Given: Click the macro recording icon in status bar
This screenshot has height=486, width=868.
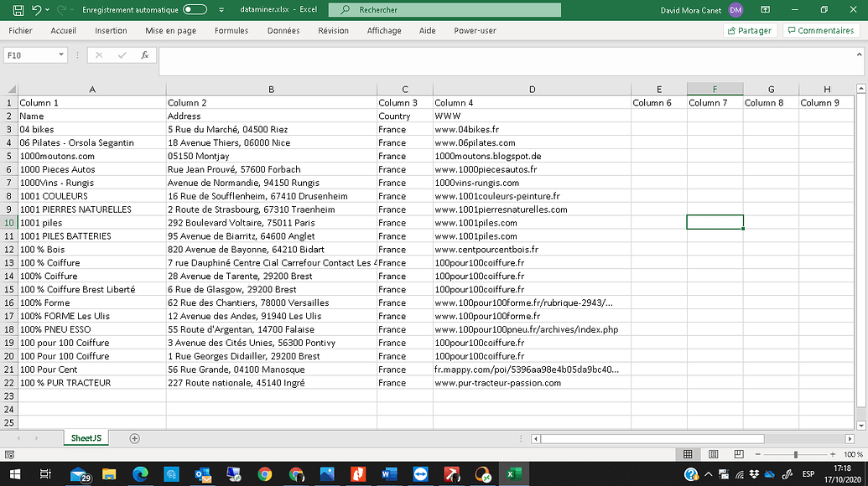Looking at the screenshot, I should (9, 455).
